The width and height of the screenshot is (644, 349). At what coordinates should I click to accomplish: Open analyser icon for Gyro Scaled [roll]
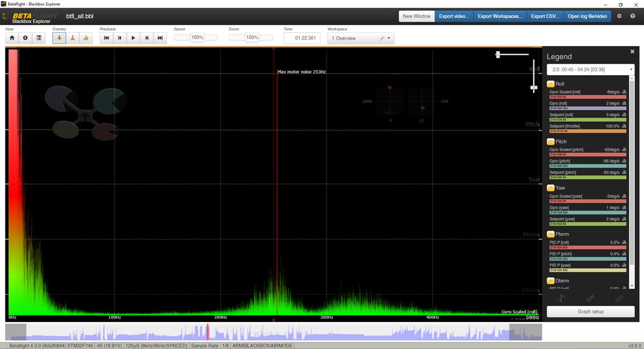click(624, 92)
